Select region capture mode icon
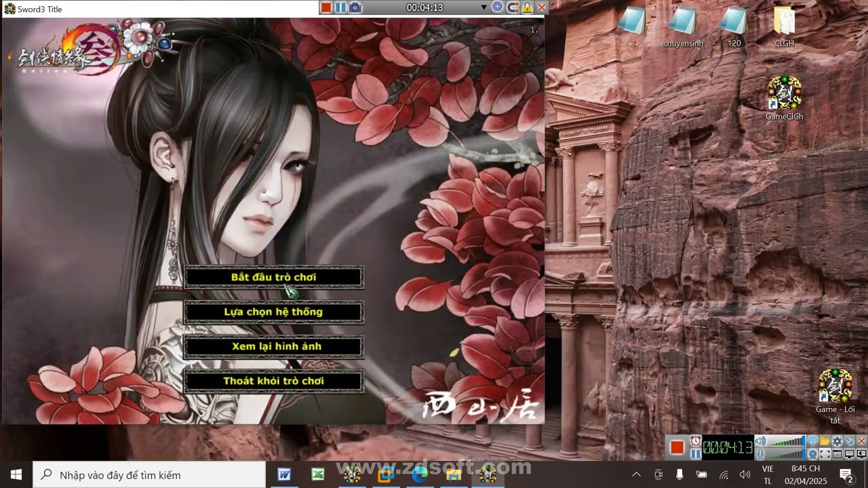 tap(825, 453)
